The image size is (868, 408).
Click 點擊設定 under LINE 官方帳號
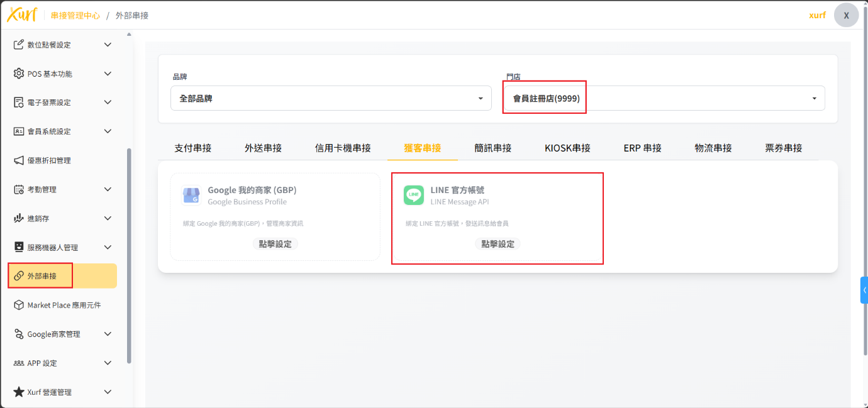click(x=498, y=244)
